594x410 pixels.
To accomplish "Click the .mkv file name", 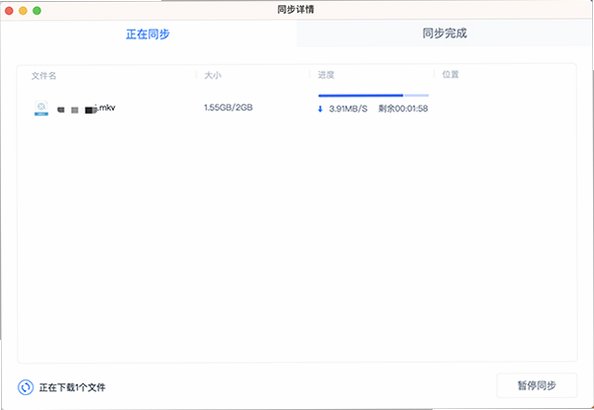I will pos(86,109).
